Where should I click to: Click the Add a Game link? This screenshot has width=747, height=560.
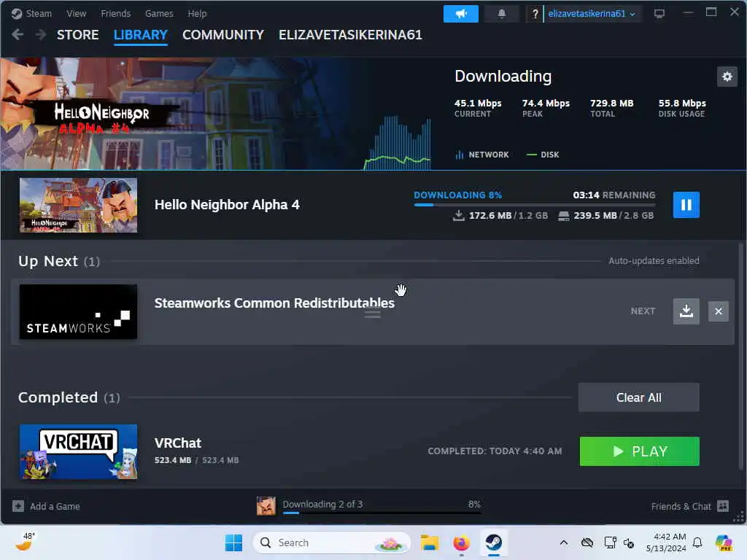[55, 506]
